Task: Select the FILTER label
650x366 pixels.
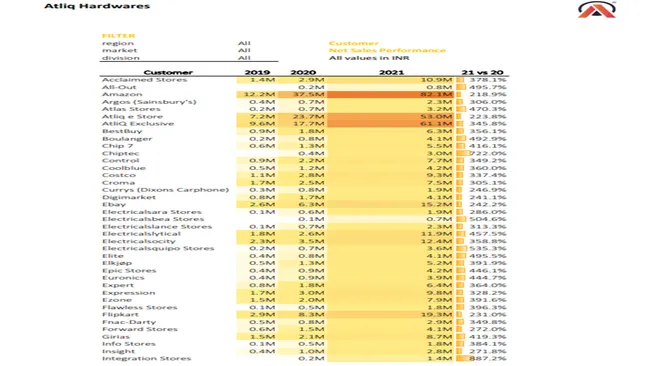Action: tap(119, 36)
